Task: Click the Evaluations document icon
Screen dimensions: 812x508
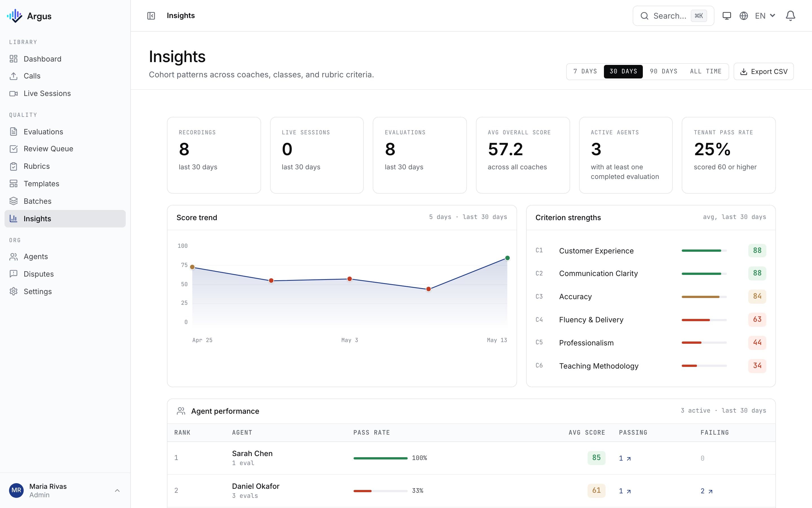Action: pos(14,132)
